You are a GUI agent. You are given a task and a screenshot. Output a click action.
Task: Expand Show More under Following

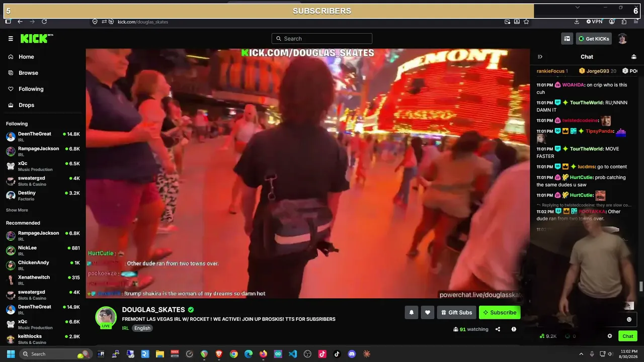(x=17, y=210)
